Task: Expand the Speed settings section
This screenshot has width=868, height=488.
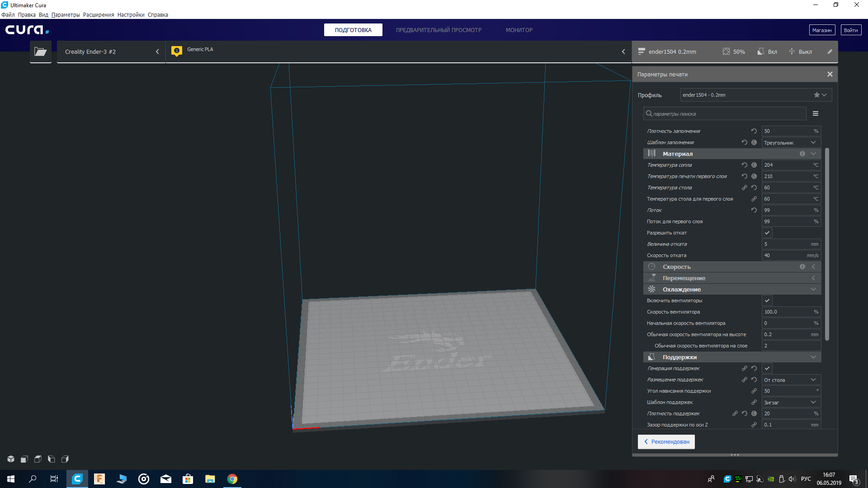Action: (x=732, y=267)
